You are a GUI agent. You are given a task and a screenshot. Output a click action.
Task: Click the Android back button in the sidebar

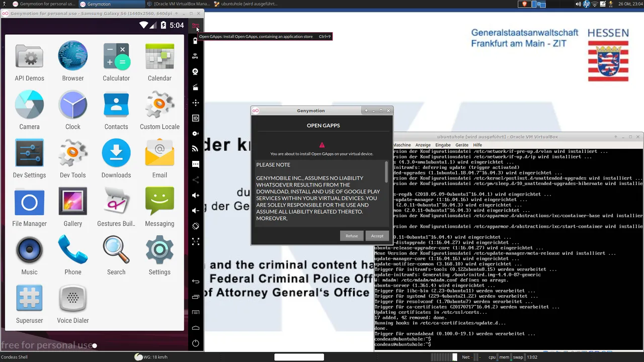196,282
